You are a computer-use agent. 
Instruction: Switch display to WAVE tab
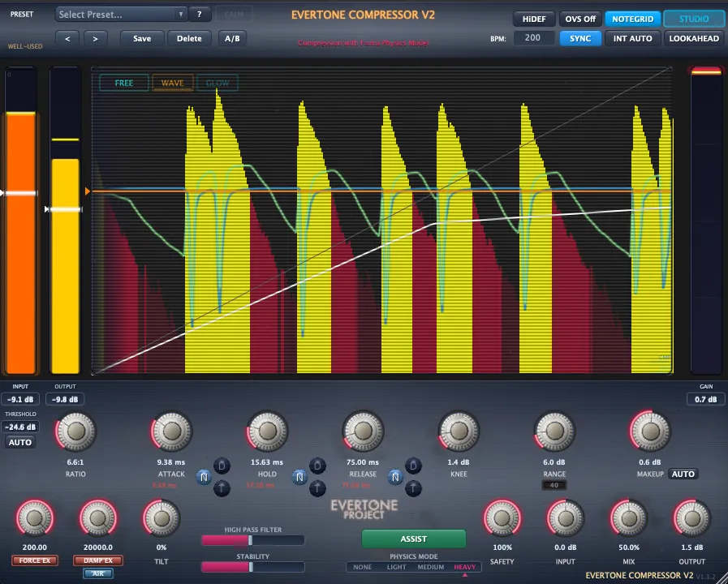tap(172, 83)
